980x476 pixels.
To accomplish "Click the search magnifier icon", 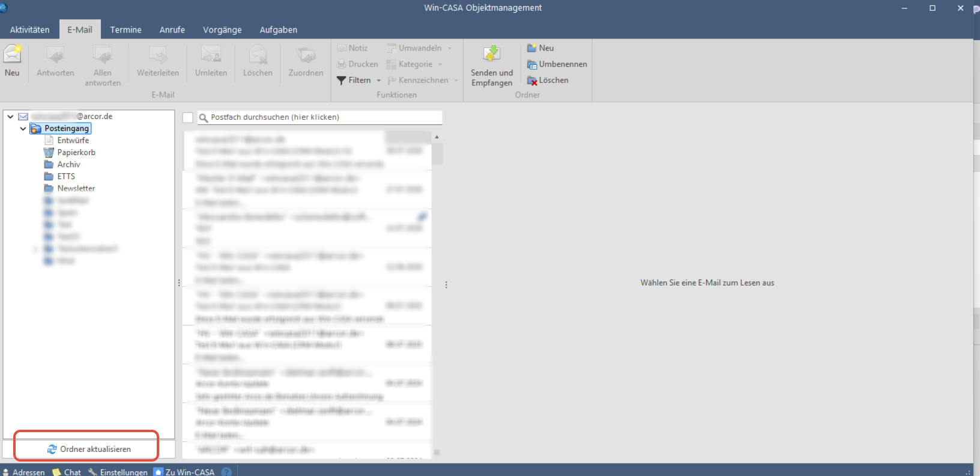I will pyautogui.click(x=204, y=118).
